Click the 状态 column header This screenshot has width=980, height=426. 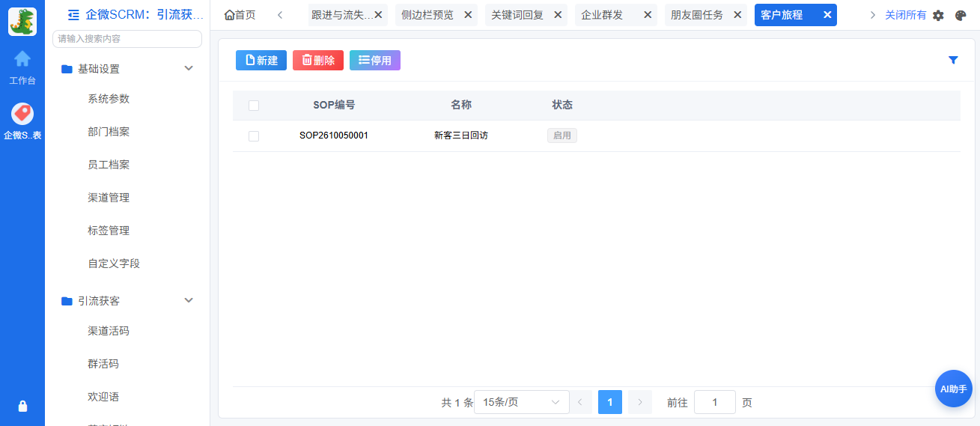click(562, 105)
